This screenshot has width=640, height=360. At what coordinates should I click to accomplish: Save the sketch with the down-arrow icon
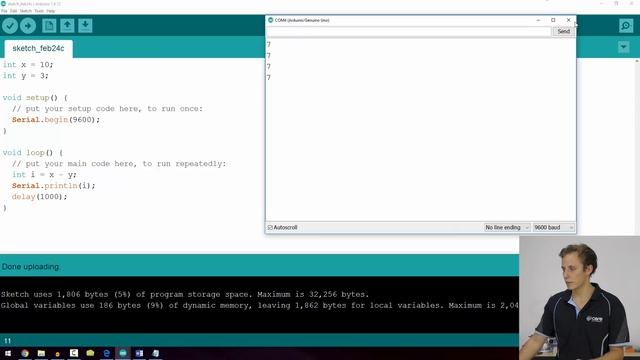click(x=85, y=26)
